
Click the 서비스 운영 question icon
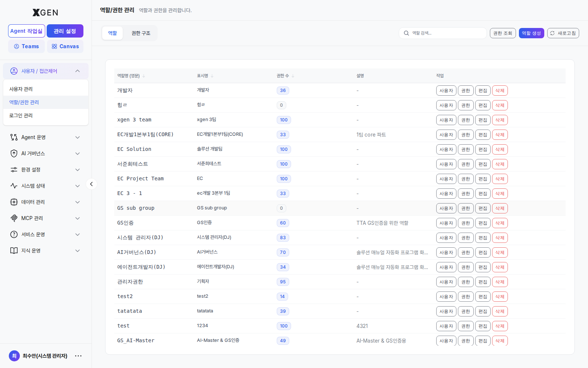14,234
